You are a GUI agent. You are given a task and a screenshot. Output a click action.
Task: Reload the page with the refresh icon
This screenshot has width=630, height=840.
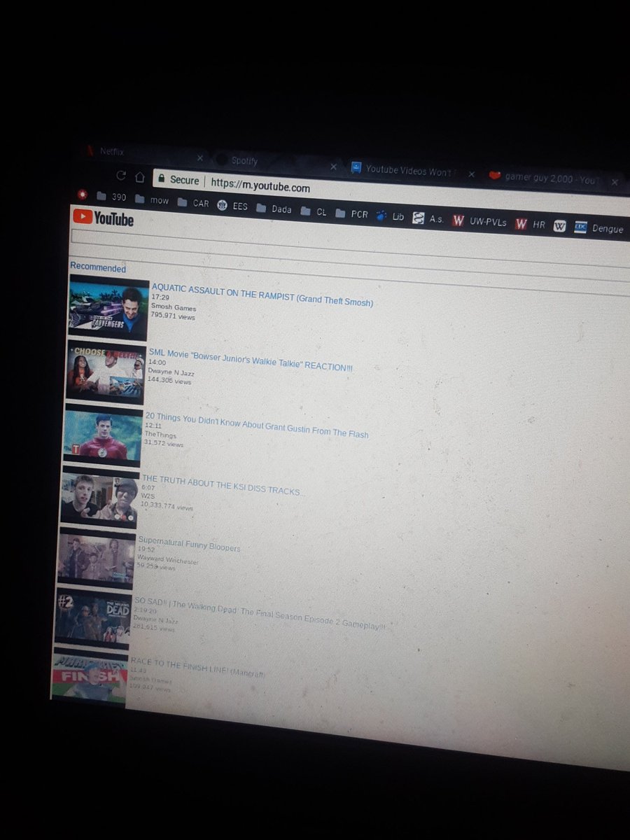121,175
